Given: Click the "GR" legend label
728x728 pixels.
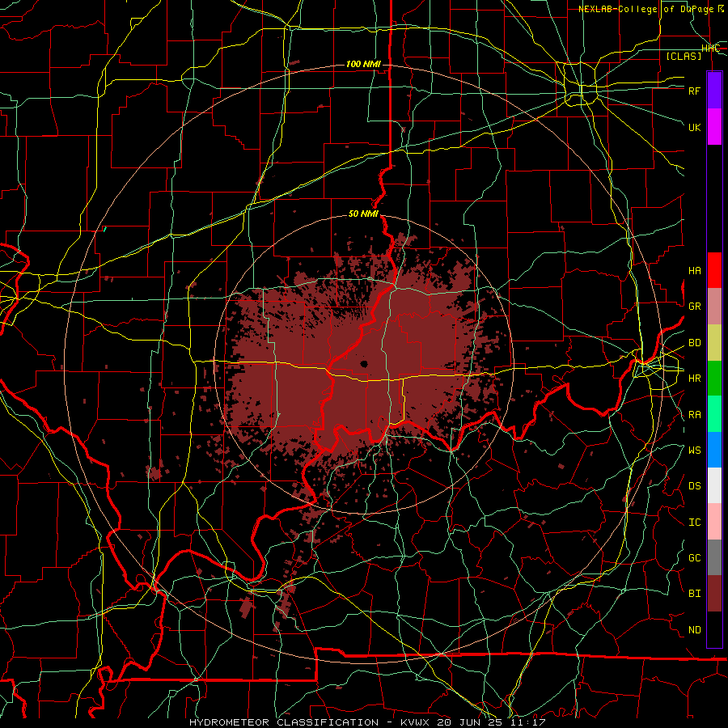Looking at the screenshot, I should [x=694, y=307].
